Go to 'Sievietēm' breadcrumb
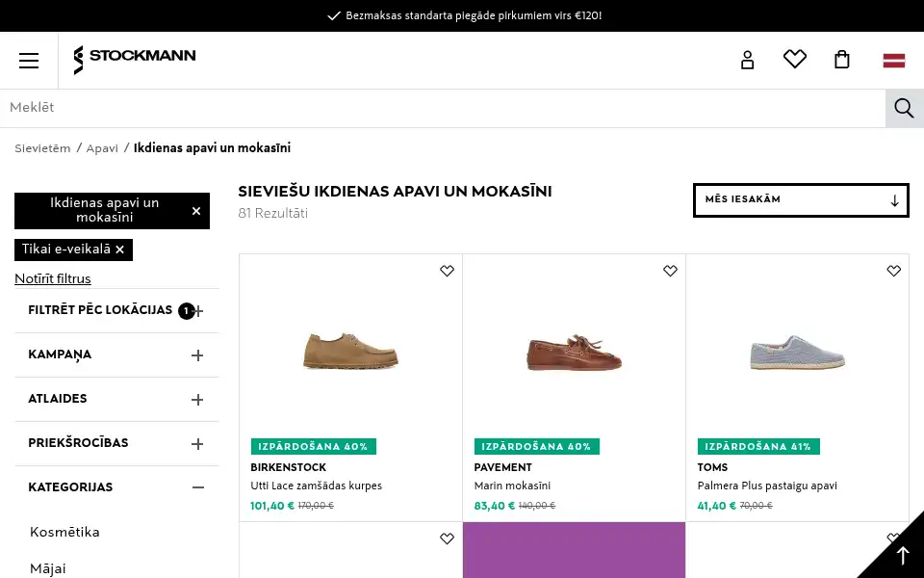 [42, 148]
